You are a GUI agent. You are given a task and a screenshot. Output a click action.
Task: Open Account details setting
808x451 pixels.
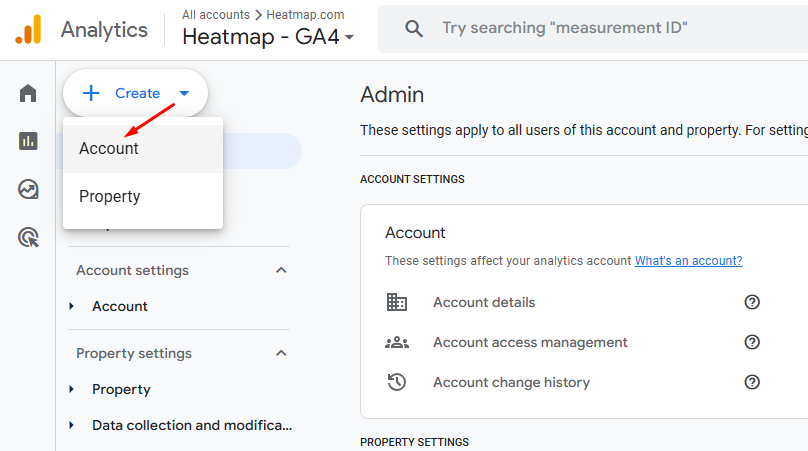tap(484, 302)
